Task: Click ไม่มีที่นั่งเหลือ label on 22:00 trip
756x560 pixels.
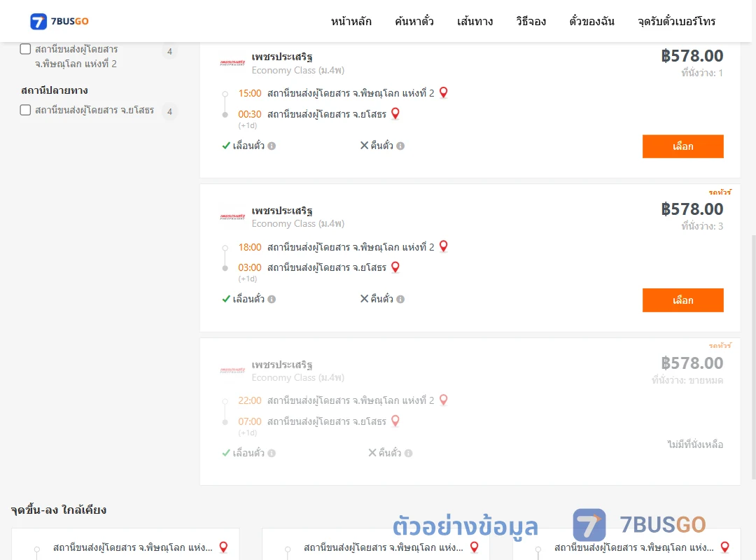Action: (695, 444)
